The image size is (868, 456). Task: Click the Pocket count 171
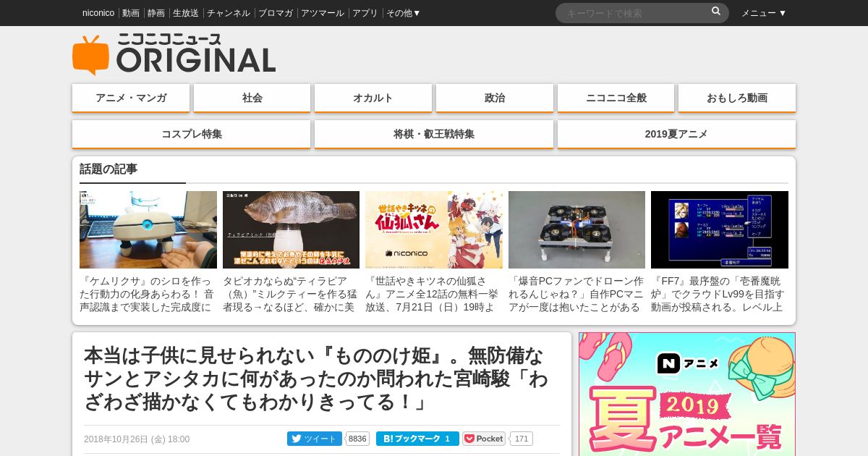(522, 439)
